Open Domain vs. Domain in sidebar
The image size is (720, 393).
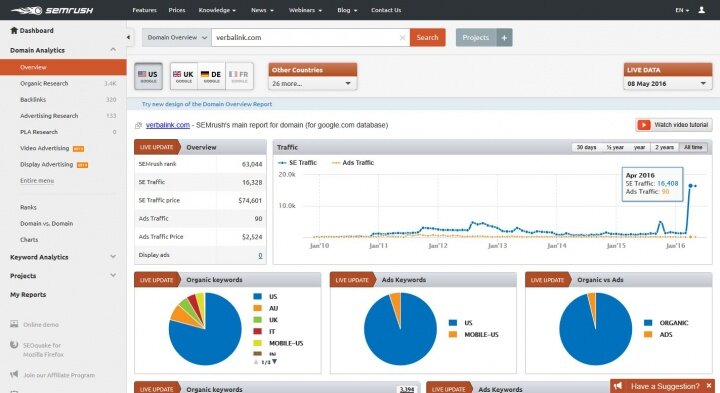click(x=46, y=224)
